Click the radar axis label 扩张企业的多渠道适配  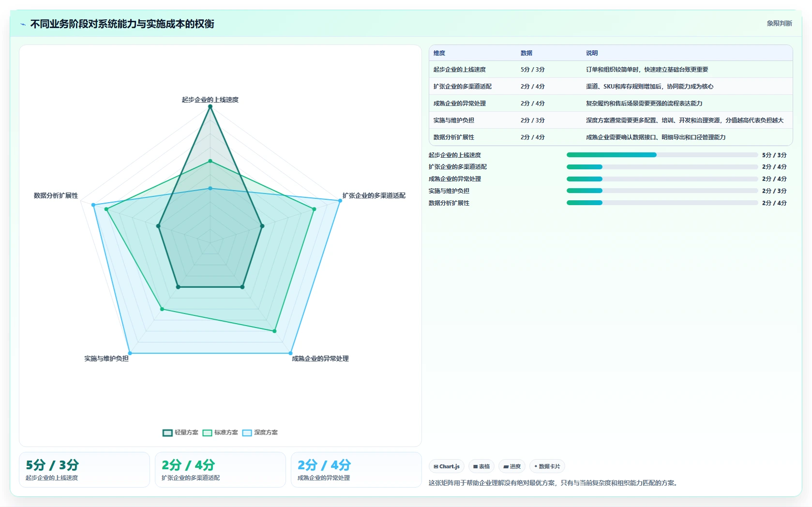[374, 195]
